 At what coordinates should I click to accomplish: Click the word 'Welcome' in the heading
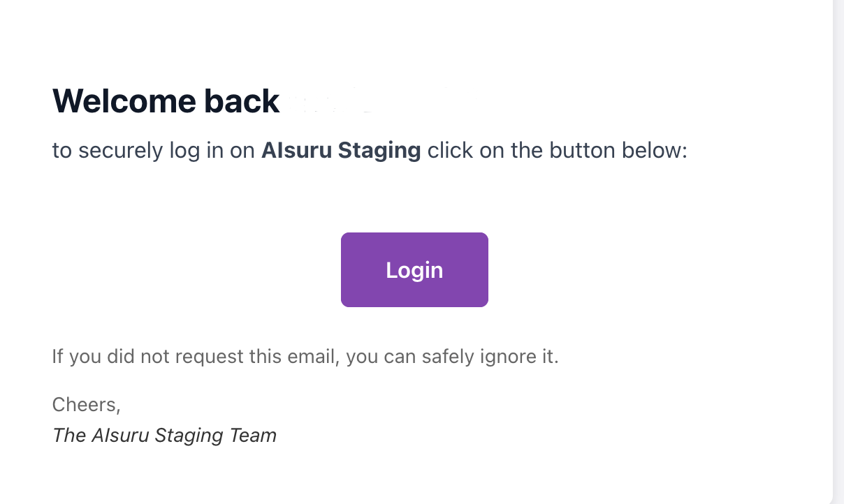point(124,102)
